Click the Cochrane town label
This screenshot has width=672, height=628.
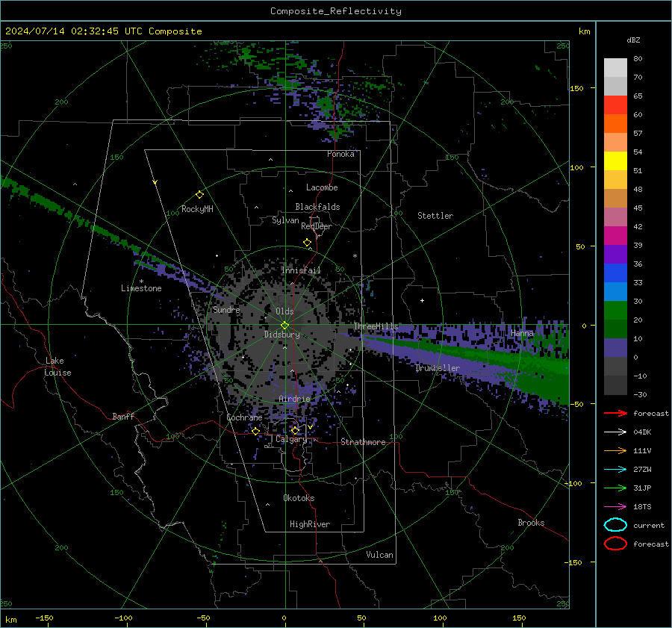pyautogui.click(x=244, y=417)
